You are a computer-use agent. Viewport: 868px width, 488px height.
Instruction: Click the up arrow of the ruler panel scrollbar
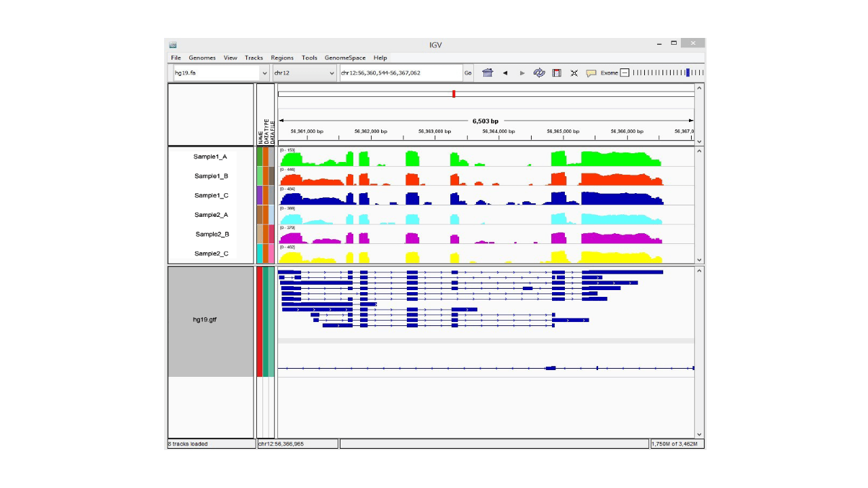[x=700, y=87]
